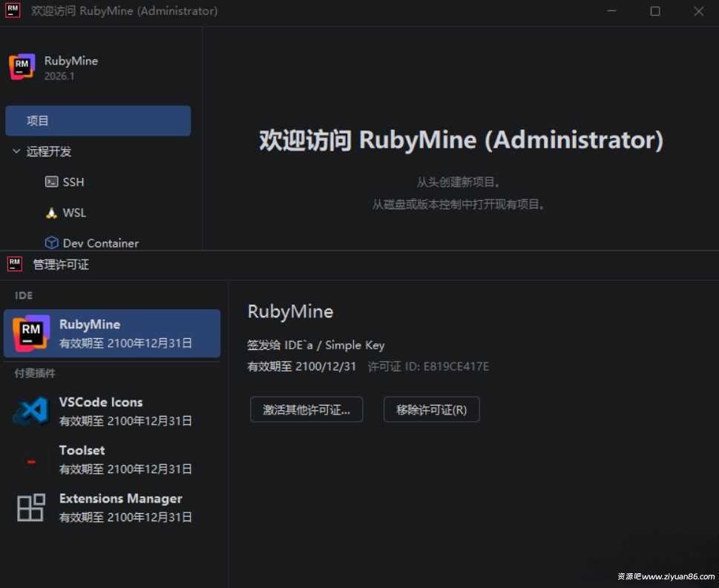Click the Dev Container cube icon

pyautogui.click(x=51, y=242)
